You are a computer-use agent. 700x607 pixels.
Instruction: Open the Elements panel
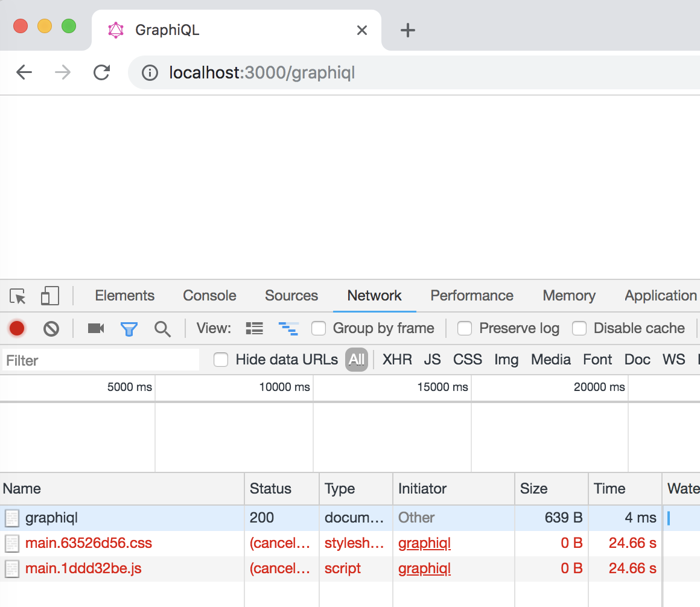click(124, 296)
